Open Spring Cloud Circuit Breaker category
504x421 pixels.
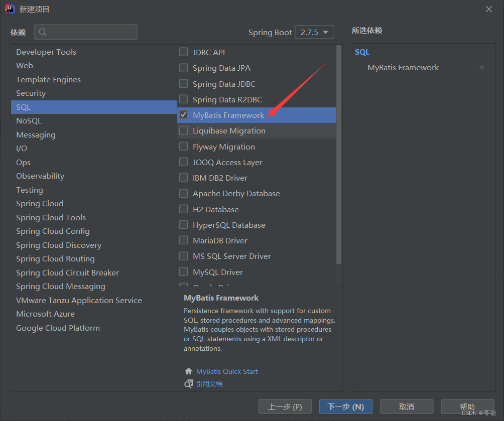coord(93,273)
